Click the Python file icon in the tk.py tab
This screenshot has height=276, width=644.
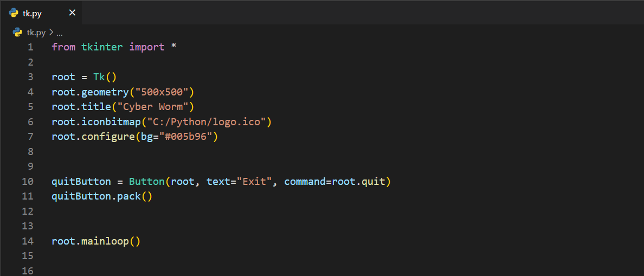[14, 13]
